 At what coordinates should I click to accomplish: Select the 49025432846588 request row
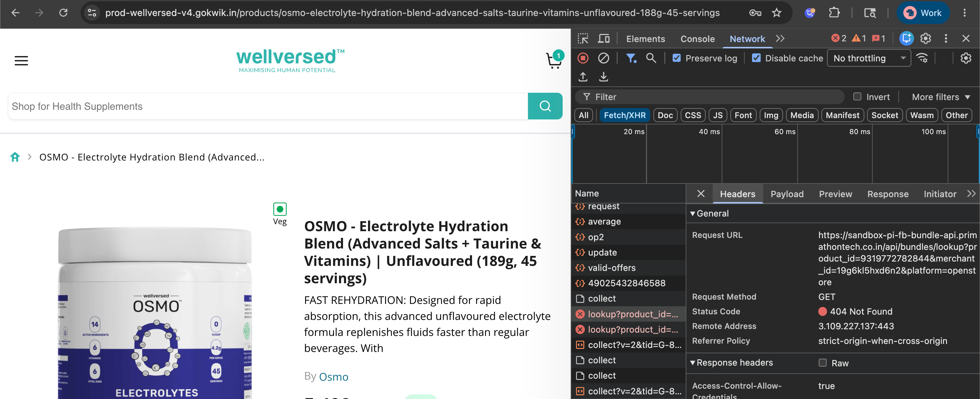click(628, 283)
